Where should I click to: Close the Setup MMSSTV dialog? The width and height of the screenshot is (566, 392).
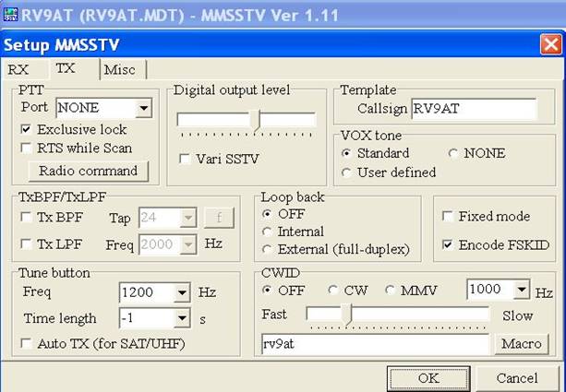[551, 44]
